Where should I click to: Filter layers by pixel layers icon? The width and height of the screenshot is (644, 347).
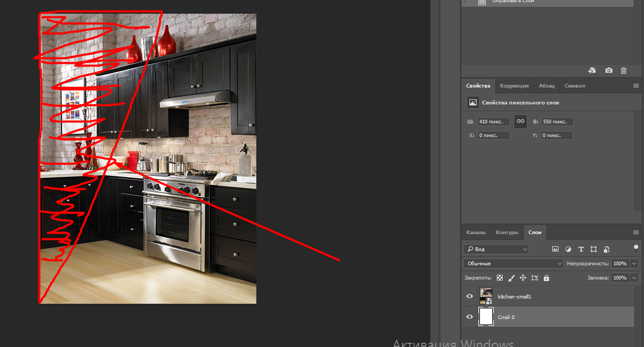coord(555,249)
